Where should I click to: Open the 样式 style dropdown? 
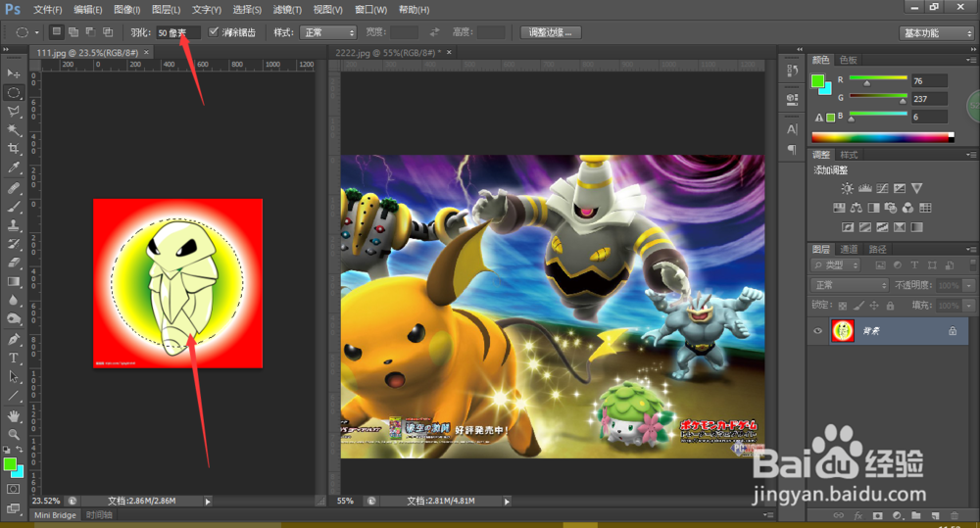point(327,32)
